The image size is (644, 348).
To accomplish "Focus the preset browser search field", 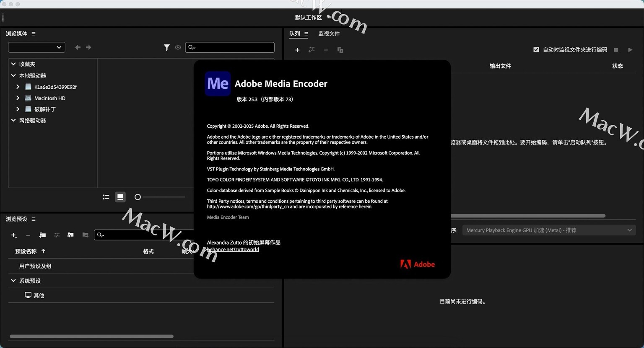I will (x=144, y=235).
